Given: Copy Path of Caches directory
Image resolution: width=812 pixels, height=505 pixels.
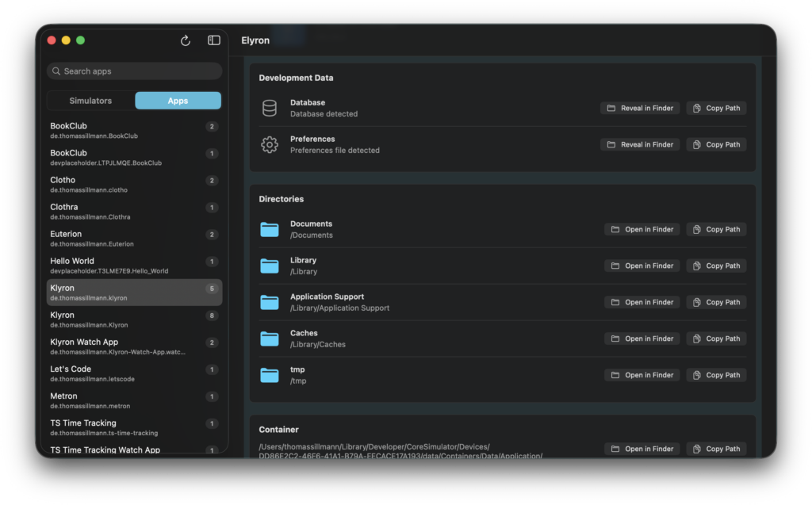Looking at the screenshot, I should click(x=716, y=339).
